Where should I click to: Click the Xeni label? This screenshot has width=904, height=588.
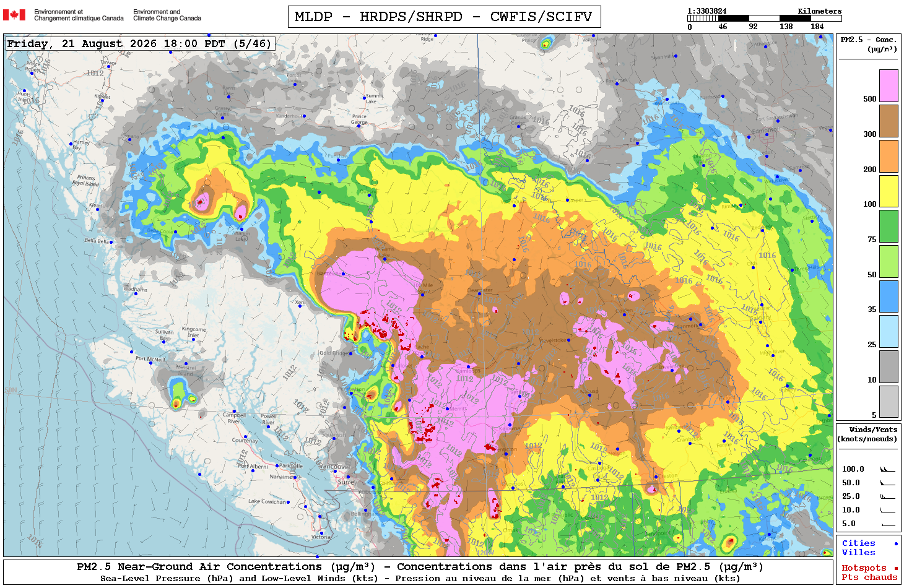pyautogui.click(x=300, y=303)
